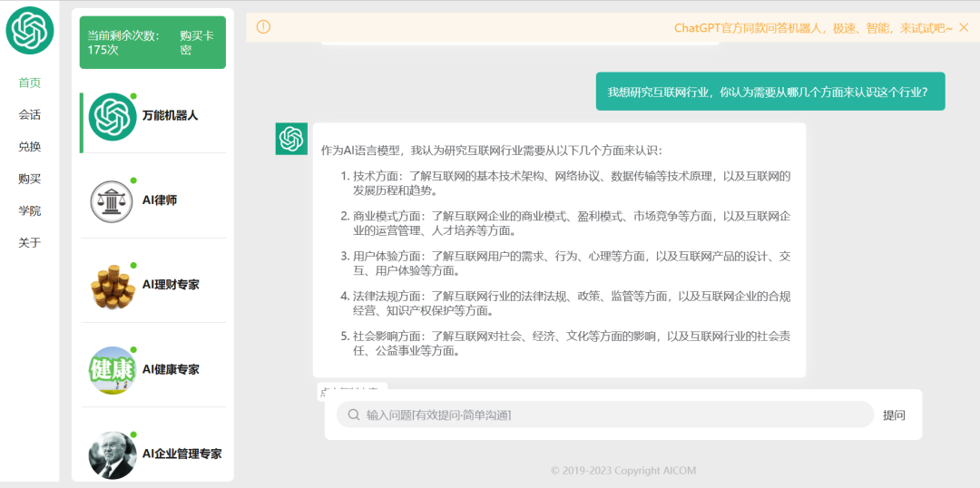This screenshot has width=980, height=488.
Task: Select the 万能机器人 avatar icon
Action: coord(113,116)
